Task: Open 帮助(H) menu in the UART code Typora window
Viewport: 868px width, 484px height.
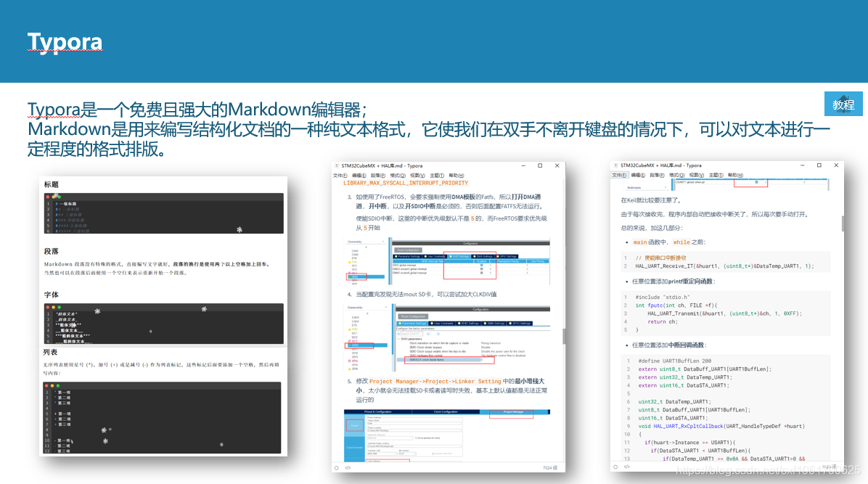Action: (x=736, y=175)
